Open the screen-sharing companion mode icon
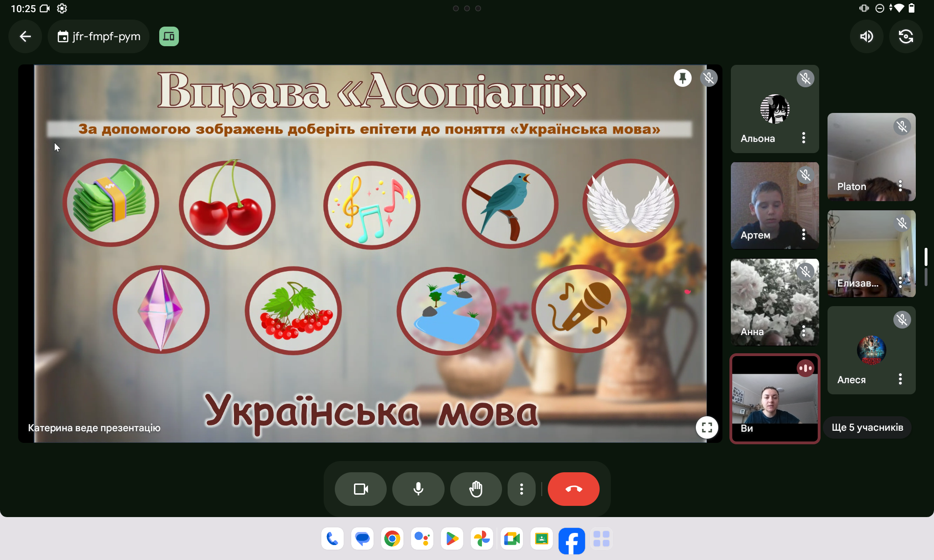934x560 pixels. (x=169, y=36)
